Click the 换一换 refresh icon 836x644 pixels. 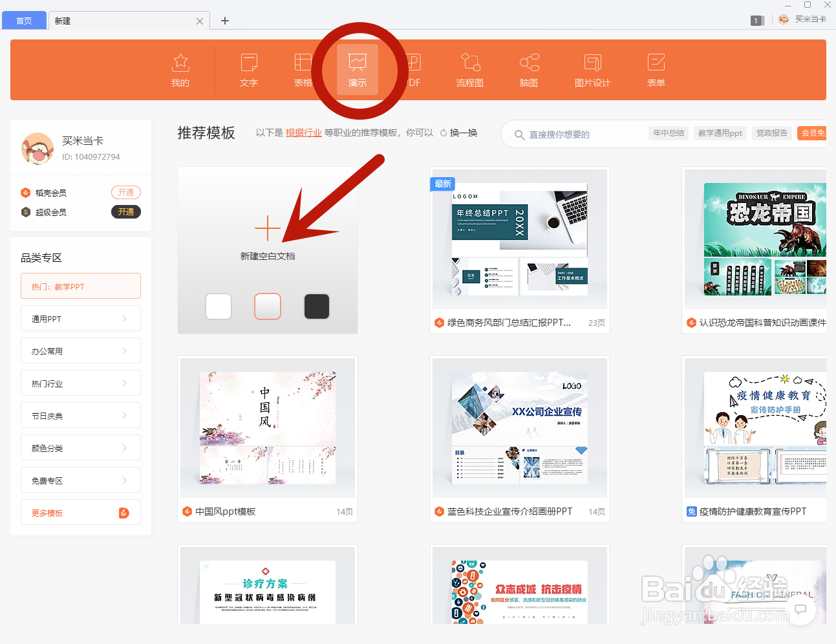tap(444, 133)
